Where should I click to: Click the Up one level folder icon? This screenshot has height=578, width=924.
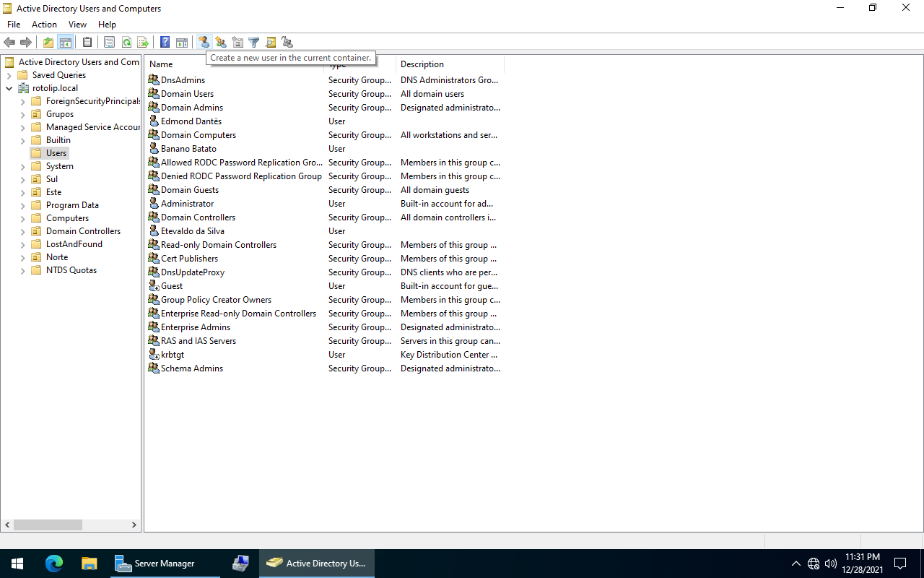[x=48, y=43]
